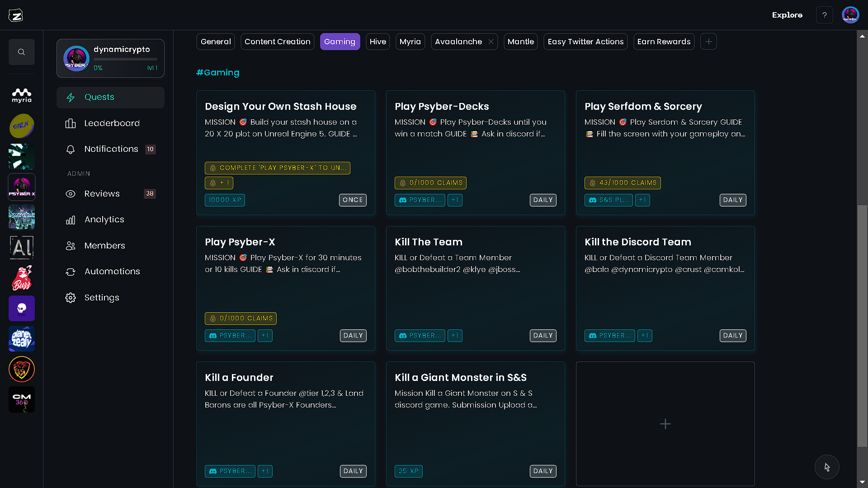Switch to the Hive category tab
The height and width of the screenshot is (488, 868).
[378, 42]
